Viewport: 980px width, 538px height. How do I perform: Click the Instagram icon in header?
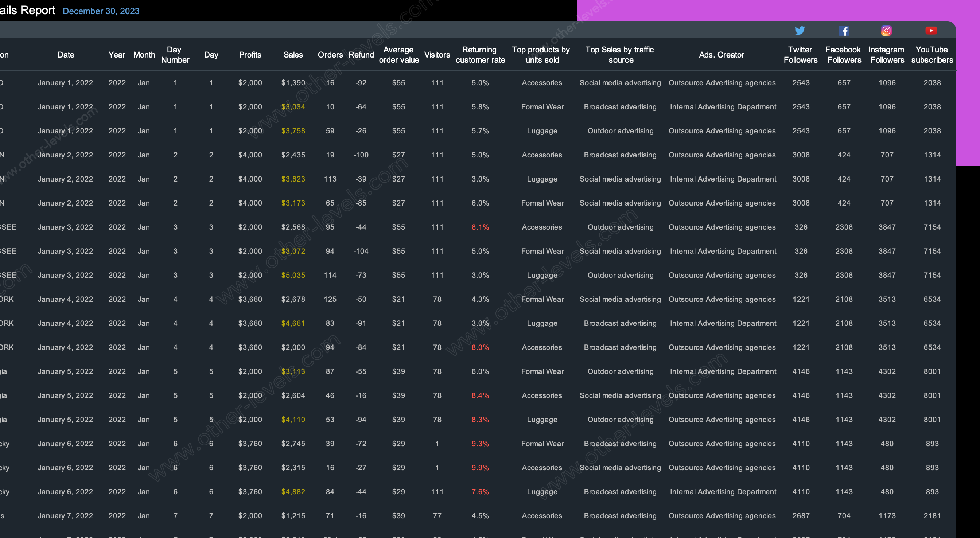point(886,30)
